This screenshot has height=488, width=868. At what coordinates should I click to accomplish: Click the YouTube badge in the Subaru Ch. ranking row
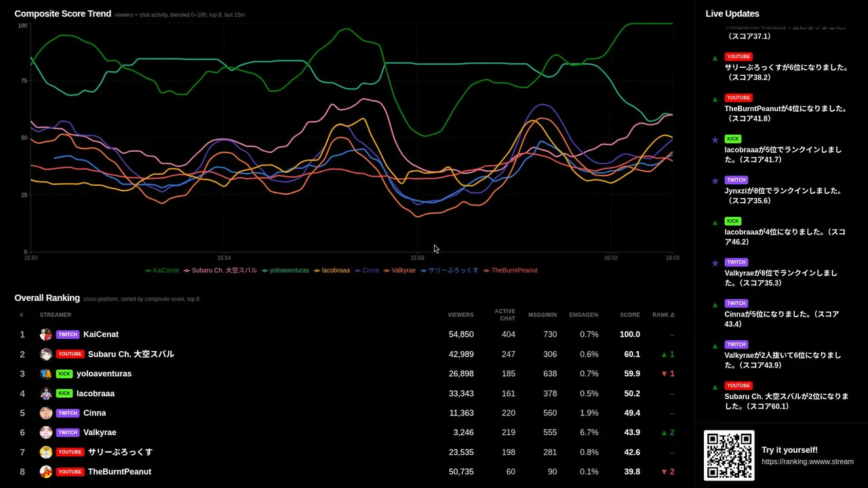click(70, 354)
